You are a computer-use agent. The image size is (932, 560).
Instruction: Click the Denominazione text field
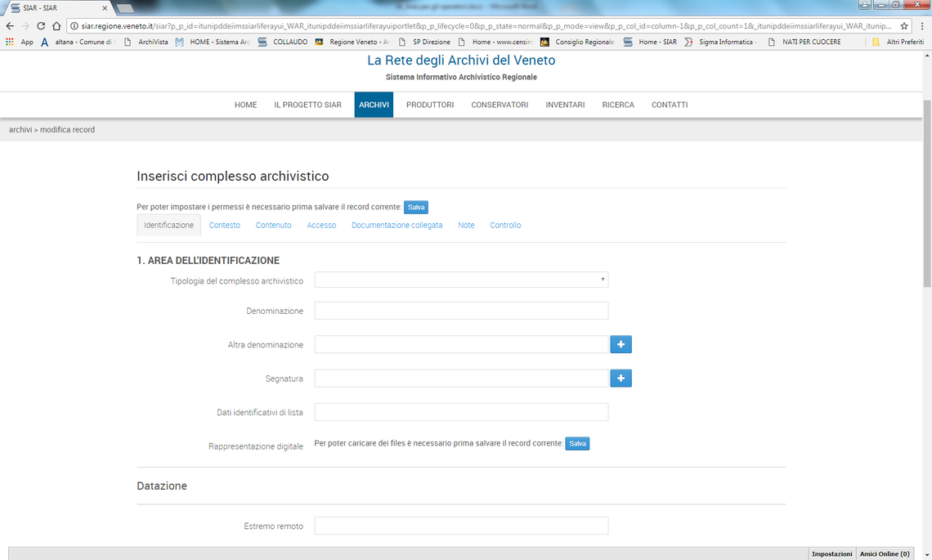pyautogui.click(x=461, y=311)
